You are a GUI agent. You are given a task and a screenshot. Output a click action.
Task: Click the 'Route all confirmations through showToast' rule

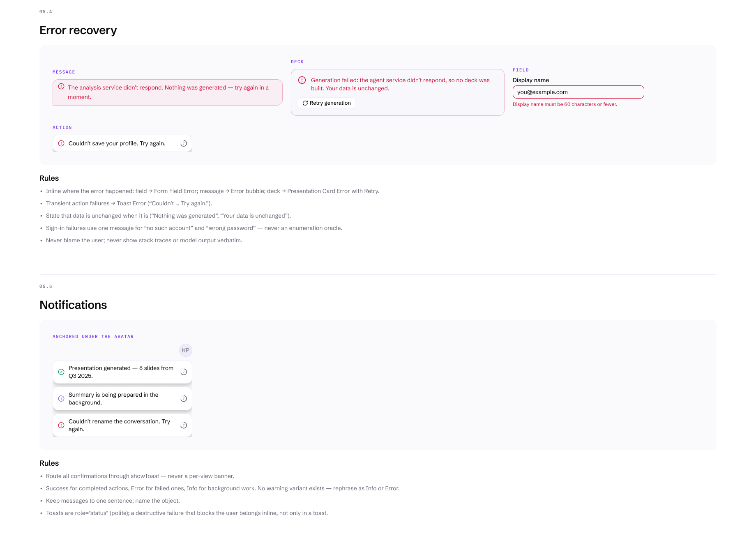[x=140, y=476]
